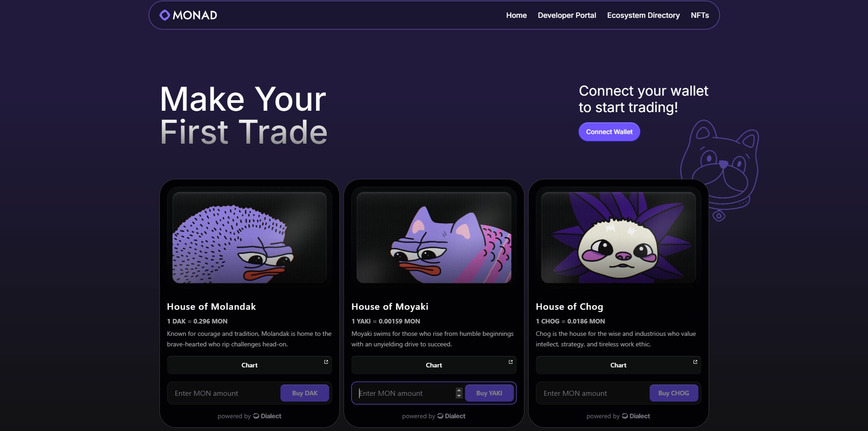868x431 pixels.
Task: Open external link icon on Molandak Chart
Action: tap(326, 362)
